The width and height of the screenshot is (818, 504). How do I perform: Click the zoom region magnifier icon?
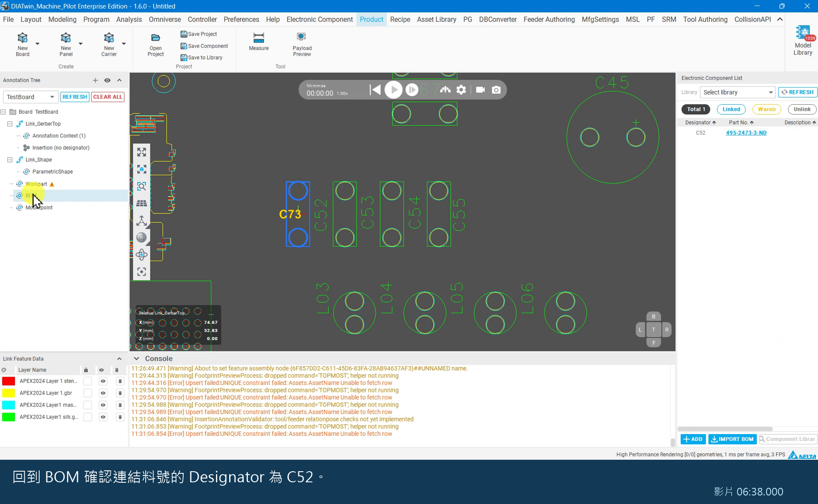(x=141, y=186)
